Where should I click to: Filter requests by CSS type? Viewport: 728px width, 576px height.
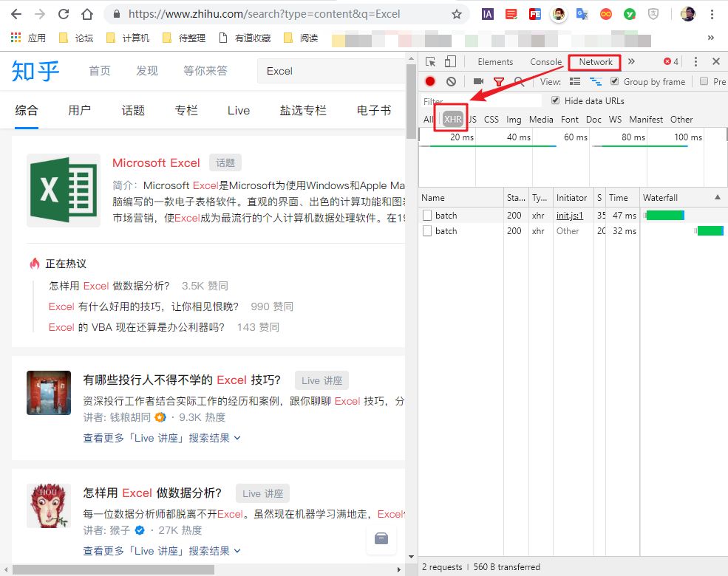pos(491,120)
